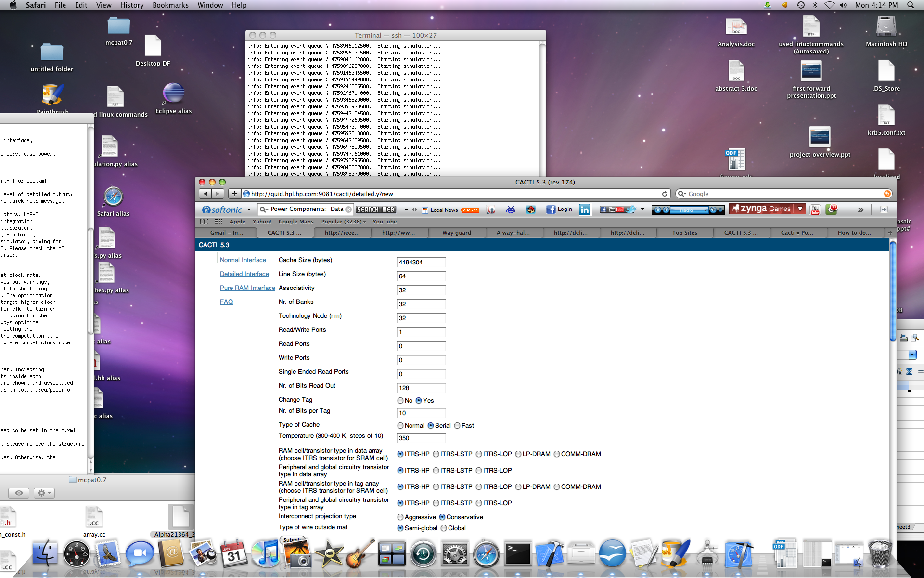Launch Xcode hammer icon in Dock
This screenshot has width=924, height=578.
pyautogui.click(x=549, y=553)
